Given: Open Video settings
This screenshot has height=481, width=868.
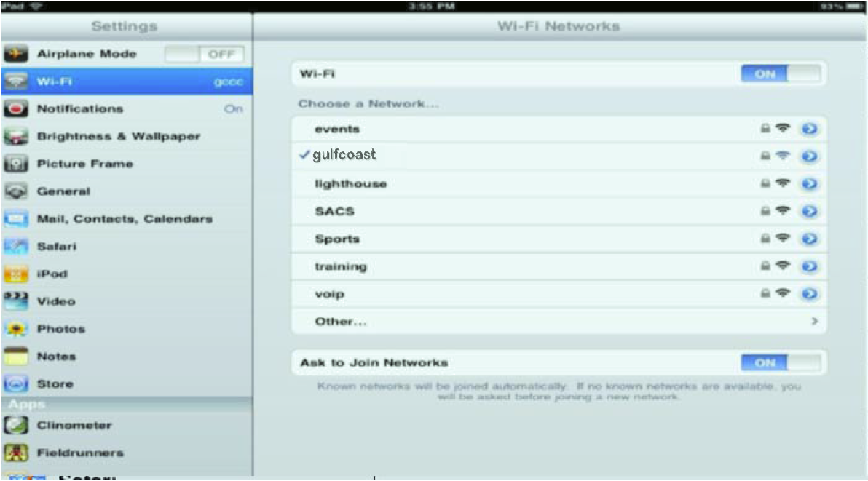Looking at the screenshot, I should 126,301.
